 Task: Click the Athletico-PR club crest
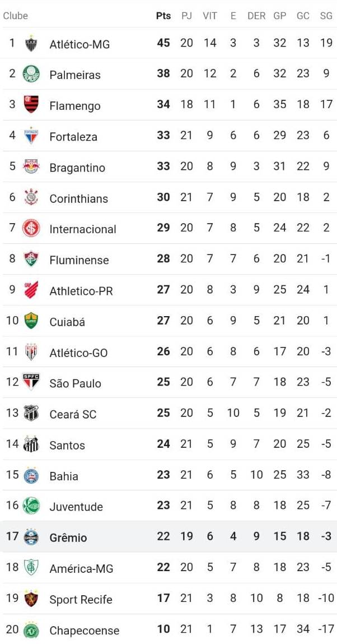click(31, 290)
